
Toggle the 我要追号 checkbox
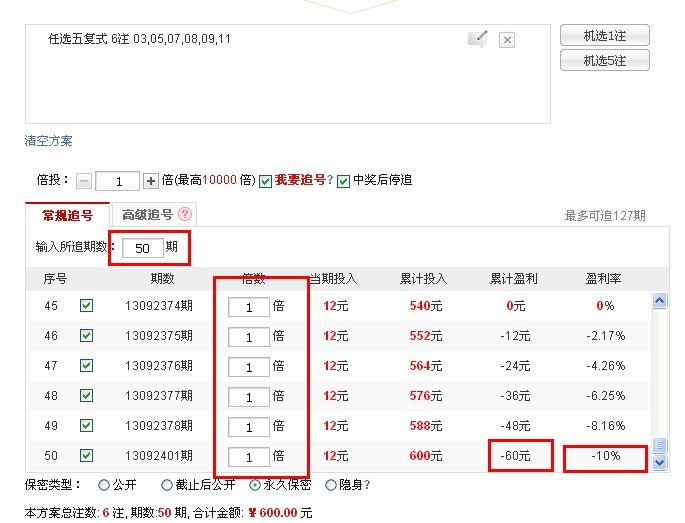(x=265, y=181)
